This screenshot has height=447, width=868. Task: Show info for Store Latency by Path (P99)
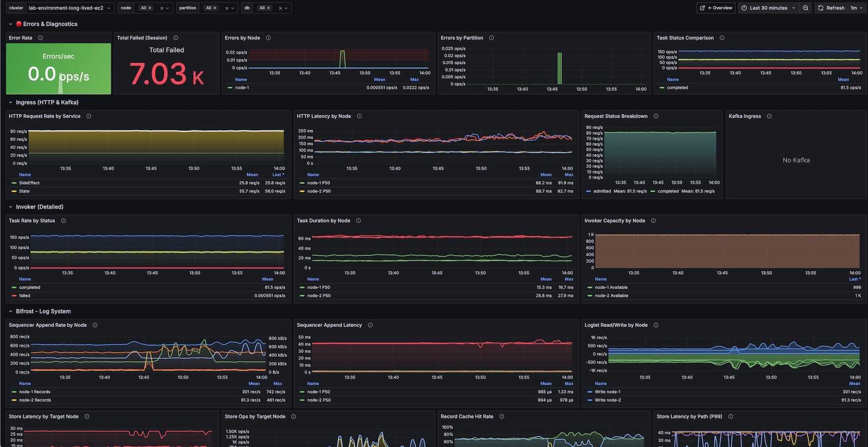[x=731, y=417]
